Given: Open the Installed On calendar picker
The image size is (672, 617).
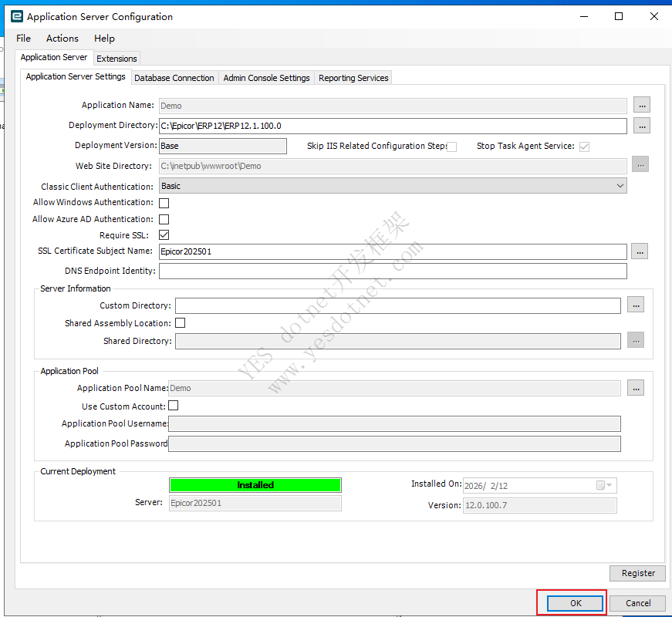Looking at the screenshot, I should 604,485.
